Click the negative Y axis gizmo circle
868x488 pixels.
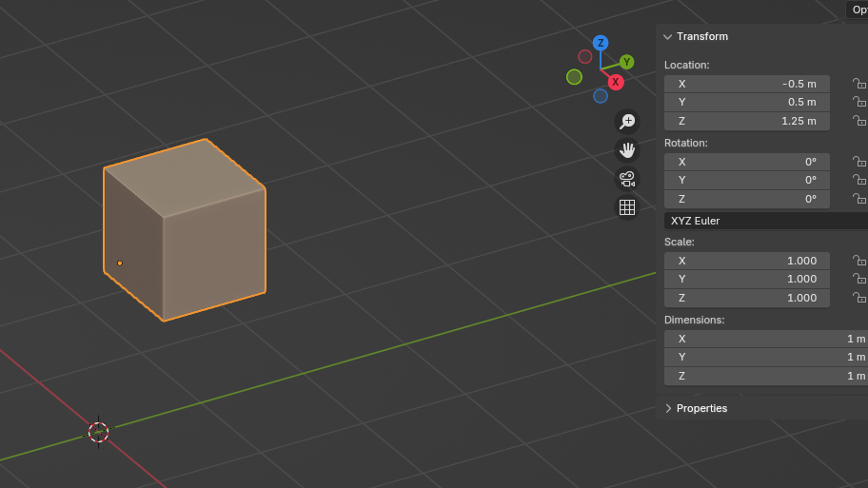574,77
